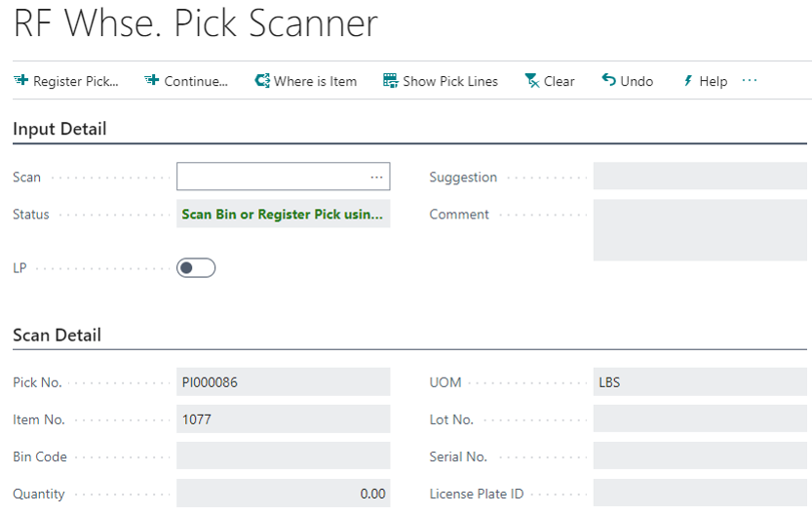Toggle the LP switch on

coord(196,267)
